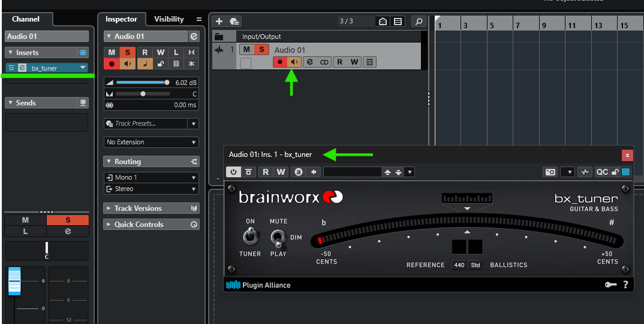The height and width of the screenshot is (324, 644).
Task: Open bx_tuner help question mark
Action: pyautogui.click(x=626, y=284)
